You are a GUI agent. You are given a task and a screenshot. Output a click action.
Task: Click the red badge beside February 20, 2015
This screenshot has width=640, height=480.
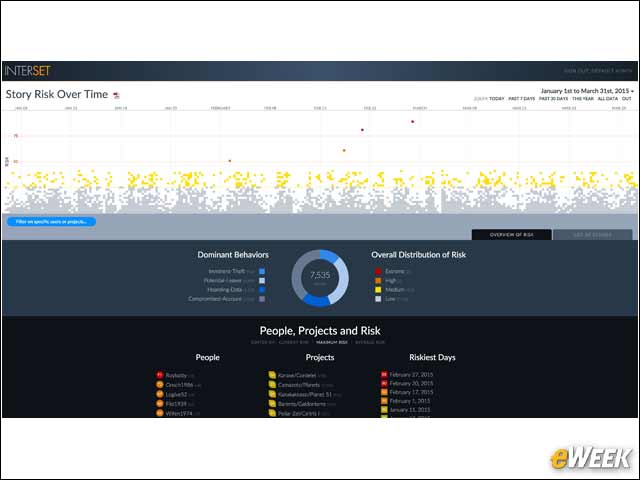[384, 383]
